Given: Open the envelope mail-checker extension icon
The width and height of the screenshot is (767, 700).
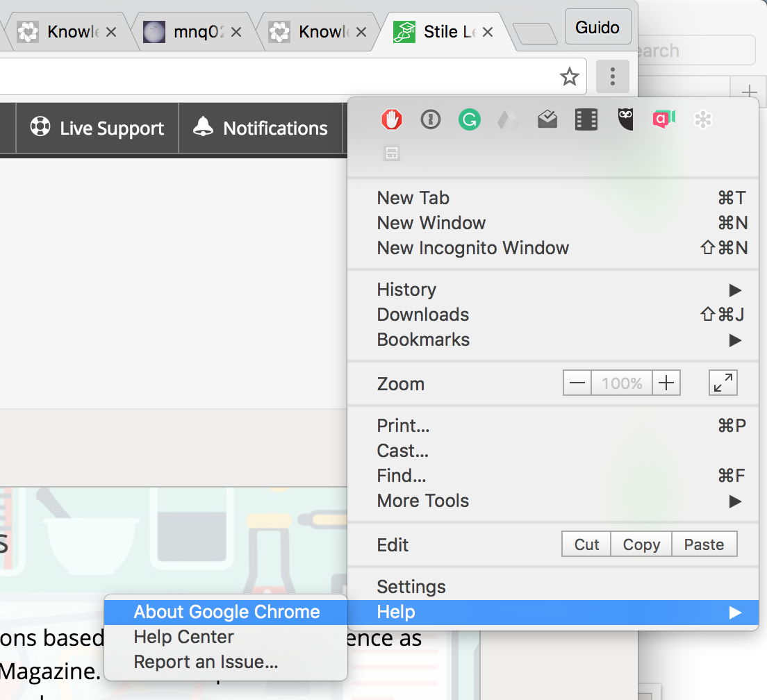Looking at the screenshot, I should point(547,119).
